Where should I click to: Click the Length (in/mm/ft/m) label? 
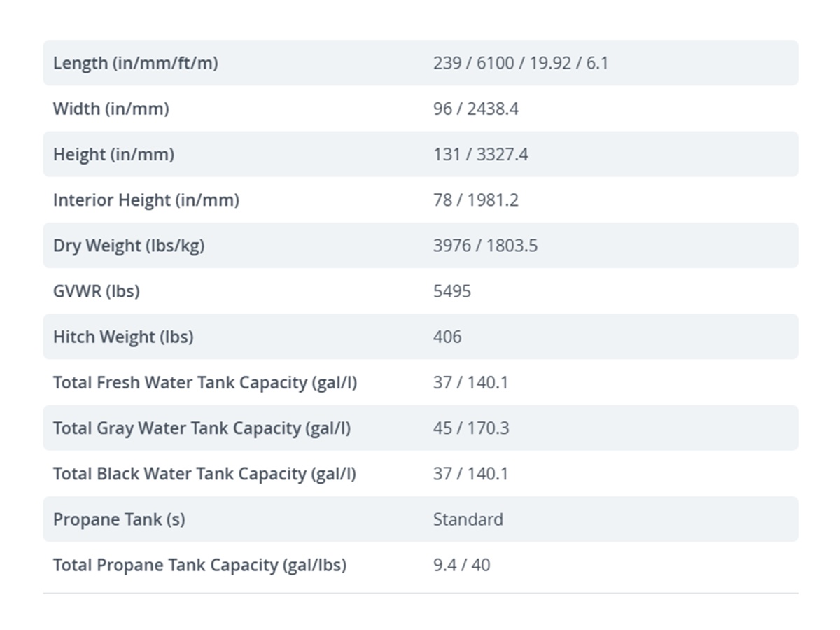pos(136,63)
